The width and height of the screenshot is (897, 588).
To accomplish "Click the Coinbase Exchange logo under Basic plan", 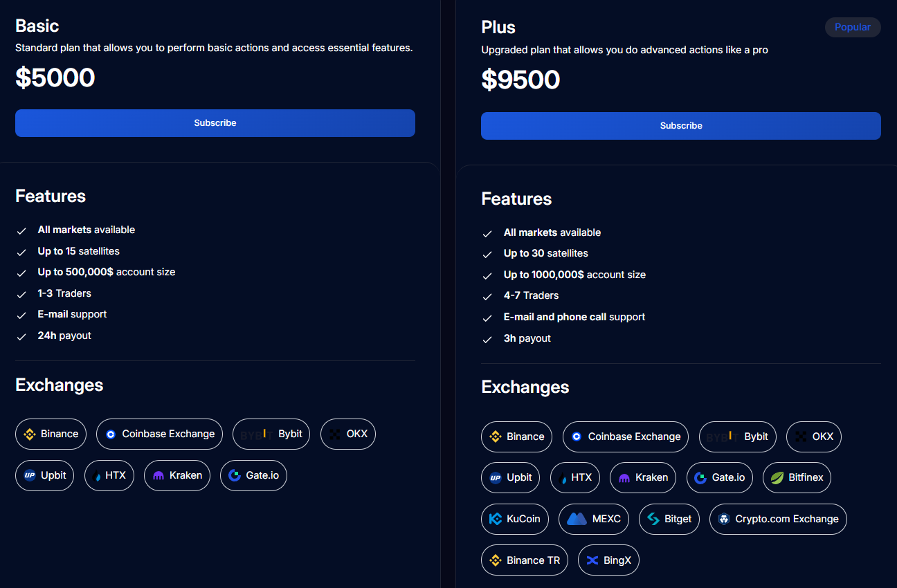I will tap(111, 434).
